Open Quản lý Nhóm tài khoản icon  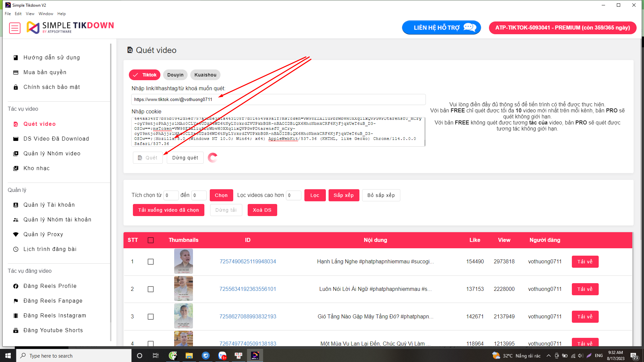[16, 220]
